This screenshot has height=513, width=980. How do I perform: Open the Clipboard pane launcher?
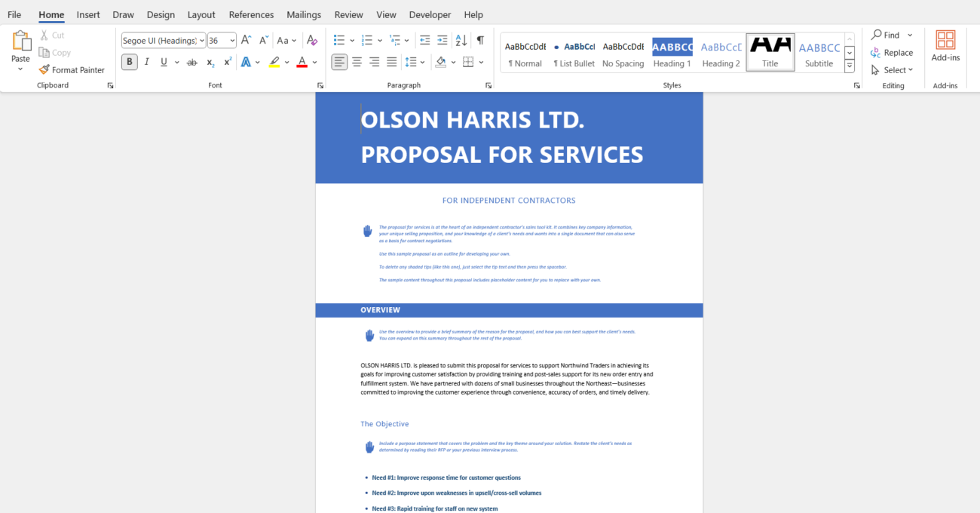(110, 86)
